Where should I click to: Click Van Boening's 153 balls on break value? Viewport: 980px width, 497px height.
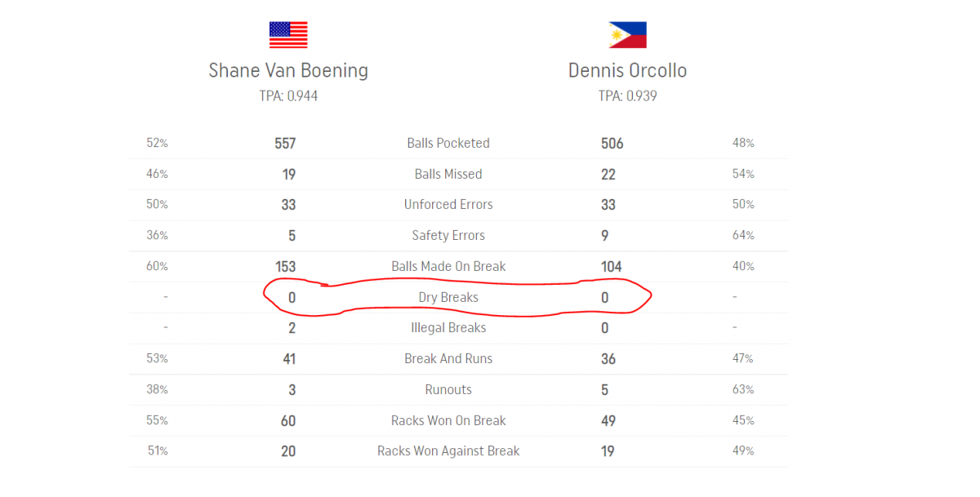[x=285, y=267]
